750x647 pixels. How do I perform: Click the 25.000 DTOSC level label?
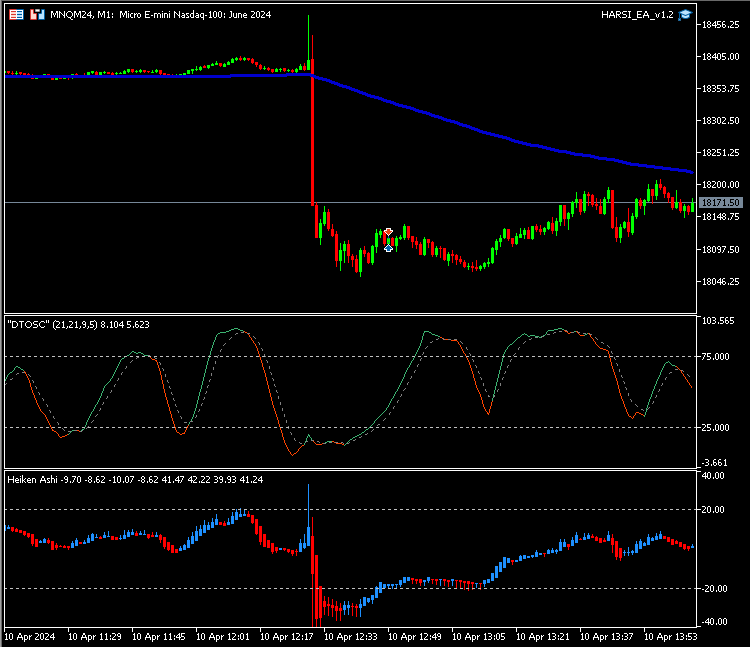coord(715,428)
